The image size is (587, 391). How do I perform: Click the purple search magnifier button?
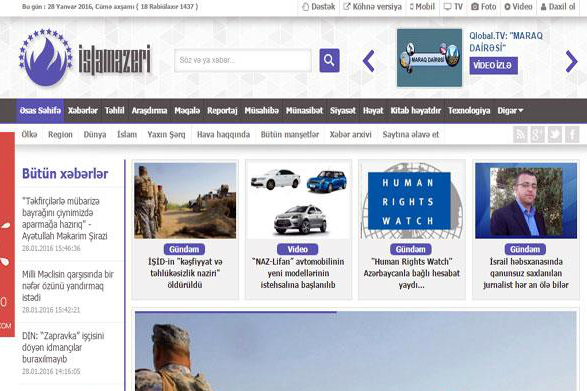[329, 60]
